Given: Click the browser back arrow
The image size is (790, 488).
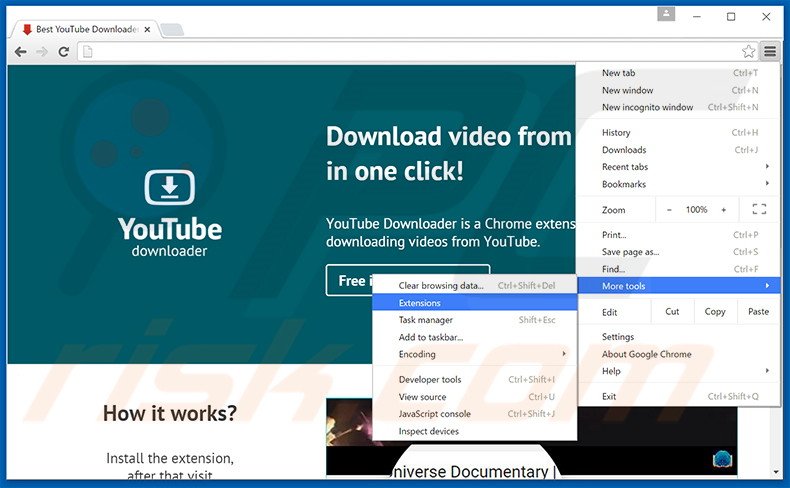Looking at the screenshot, I should point(21,51).
